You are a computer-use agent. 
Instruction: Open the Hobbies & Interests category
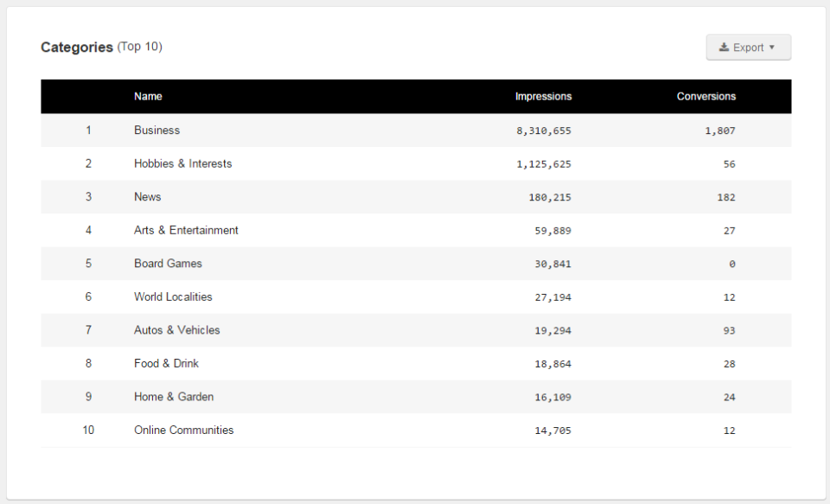(182, 163)
